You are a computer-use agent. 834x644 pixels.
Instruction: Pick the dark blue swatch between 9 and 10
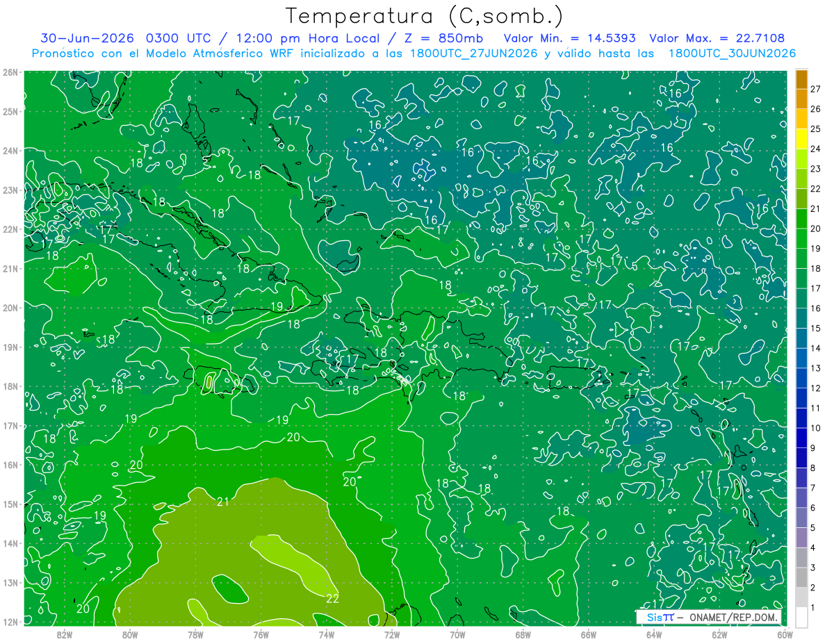coord(801,438)
